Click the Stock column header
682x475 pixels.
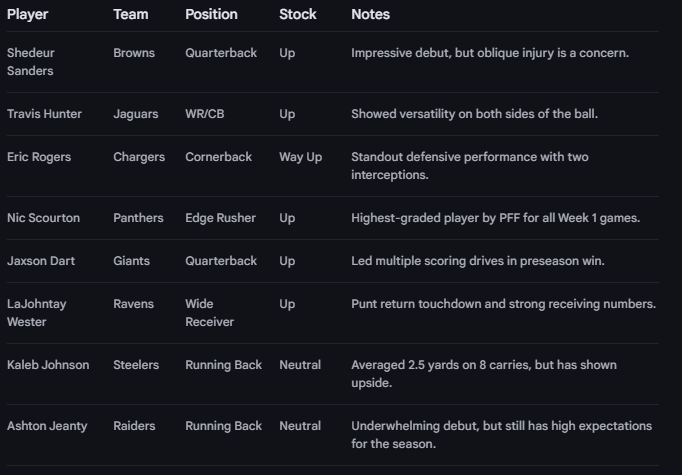point(298,15)
